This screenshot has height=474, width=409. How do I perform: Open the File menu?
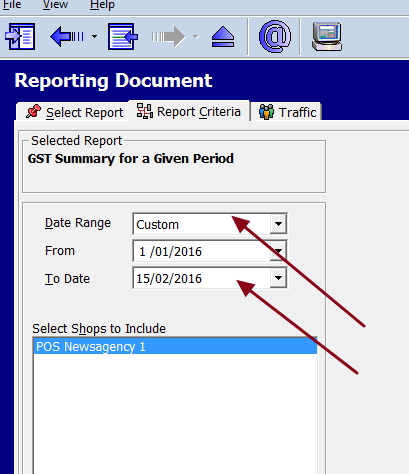(12, 5)
